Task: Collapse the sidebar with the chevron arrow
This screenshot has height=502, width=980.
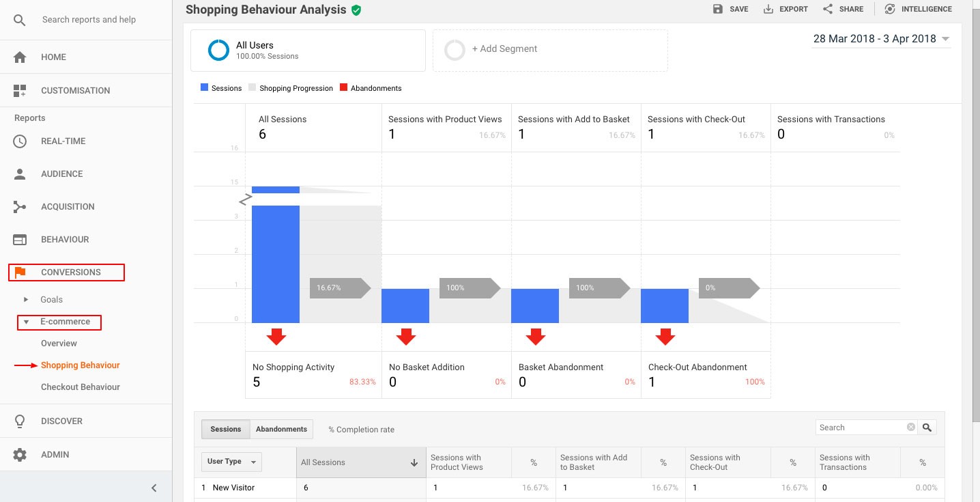Action: pyautogui.click(x=154, y=488)
